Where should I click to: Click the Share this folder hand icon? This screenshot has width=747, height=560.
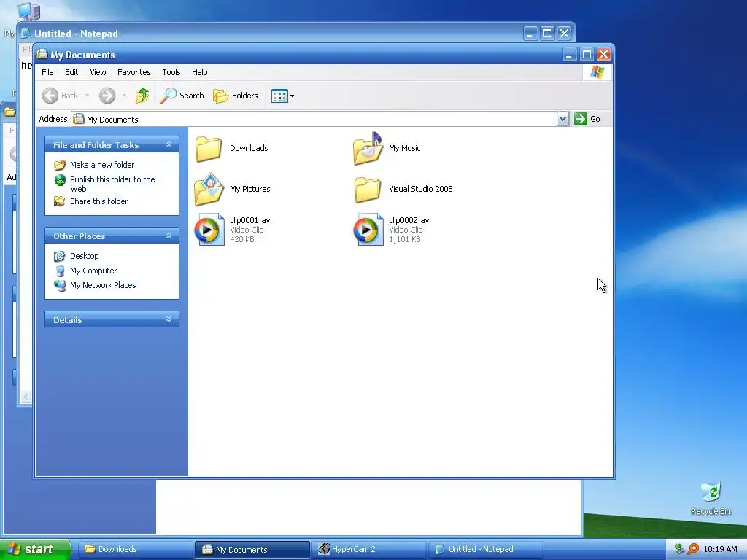[x=60, y=201]
